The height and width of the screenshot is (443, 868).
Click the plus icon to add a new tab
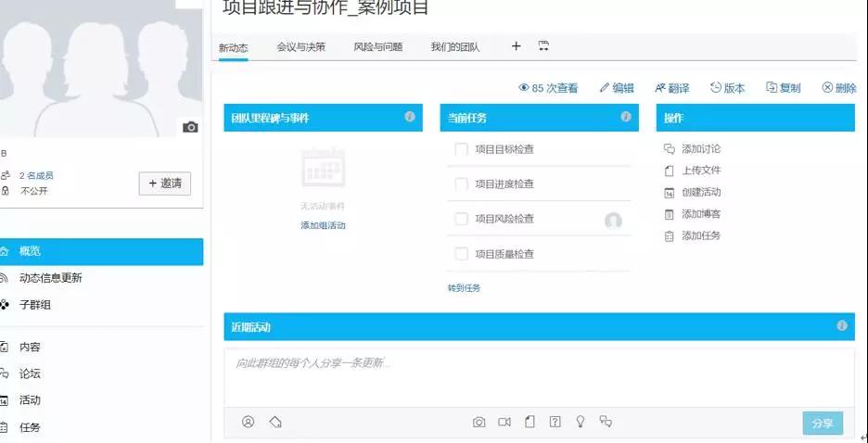pyautogui.click(x=517, y=46)
